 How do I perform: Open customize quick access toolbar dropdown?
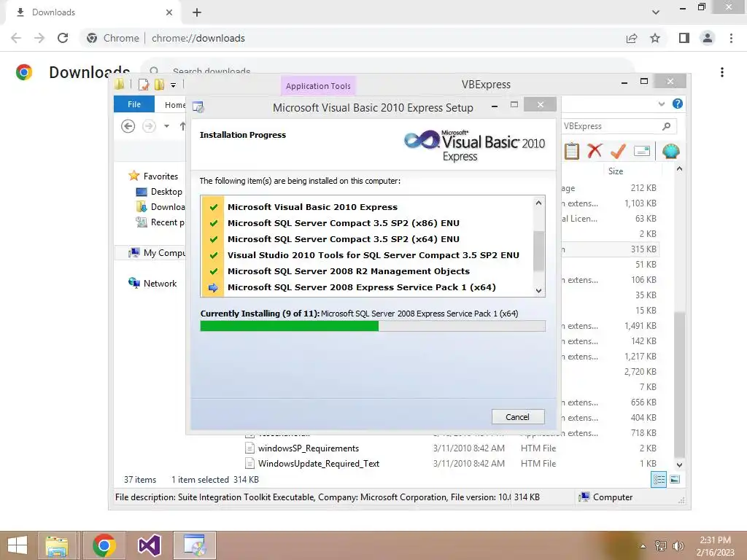click(174, 85)
